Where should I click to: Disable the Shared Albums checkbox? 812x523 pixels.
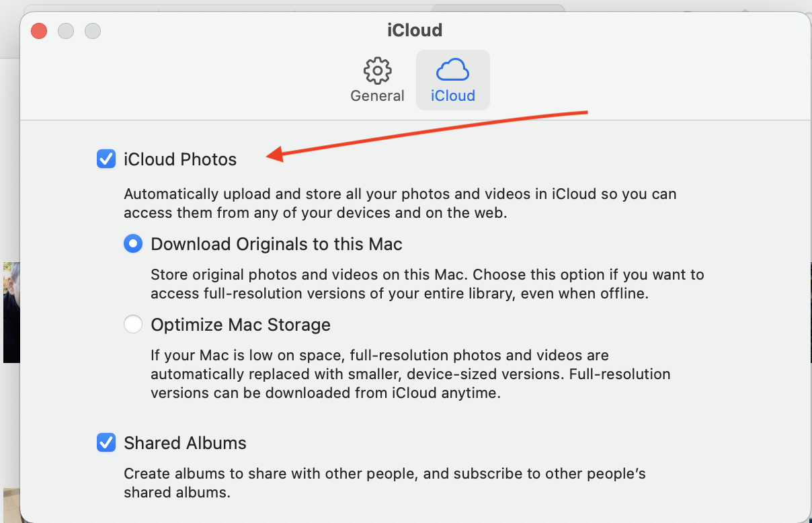106,443
